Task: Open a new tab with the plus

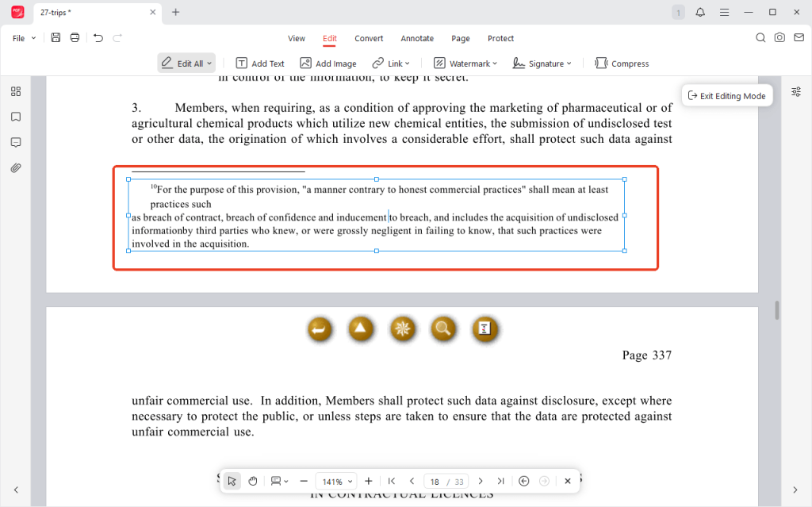Action: click(x=175, y=12)
